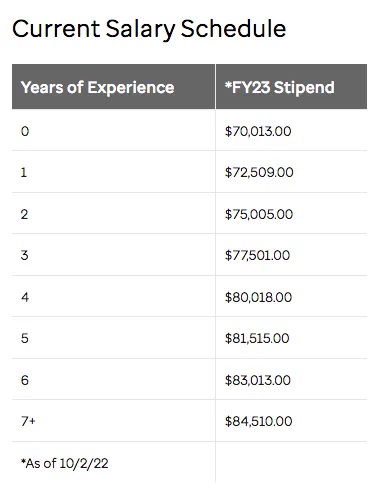This screenshot has width=380, height=492.
Task: Select the Years of Experience column header
Action: 114,87
